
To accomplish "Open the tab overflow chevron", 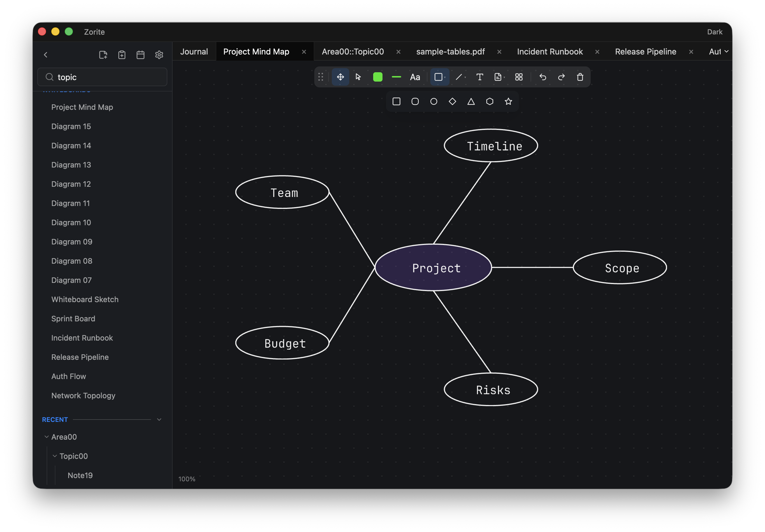I will [726, 51].
